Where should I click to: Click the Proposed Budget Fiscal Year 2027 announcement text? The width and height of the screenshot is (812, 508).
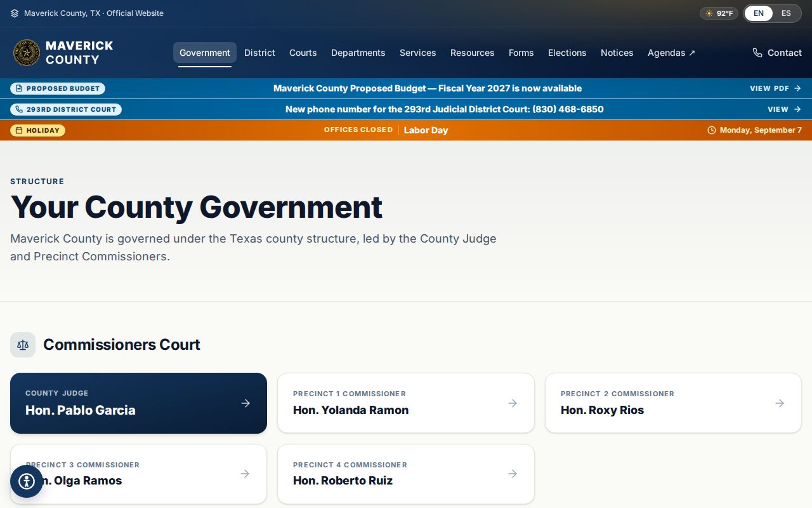pyautogui.click(x=428, y=88)
